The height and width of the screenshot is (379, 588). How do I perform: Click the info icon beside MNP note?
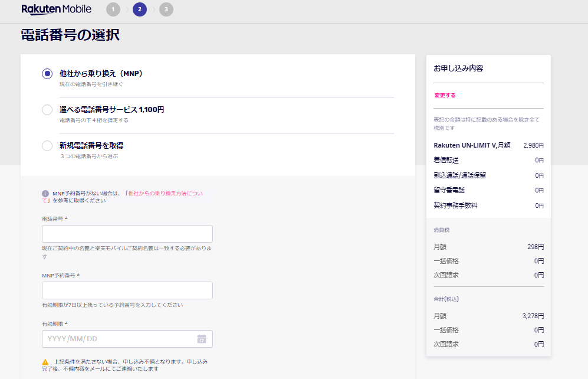click(45, 194)
